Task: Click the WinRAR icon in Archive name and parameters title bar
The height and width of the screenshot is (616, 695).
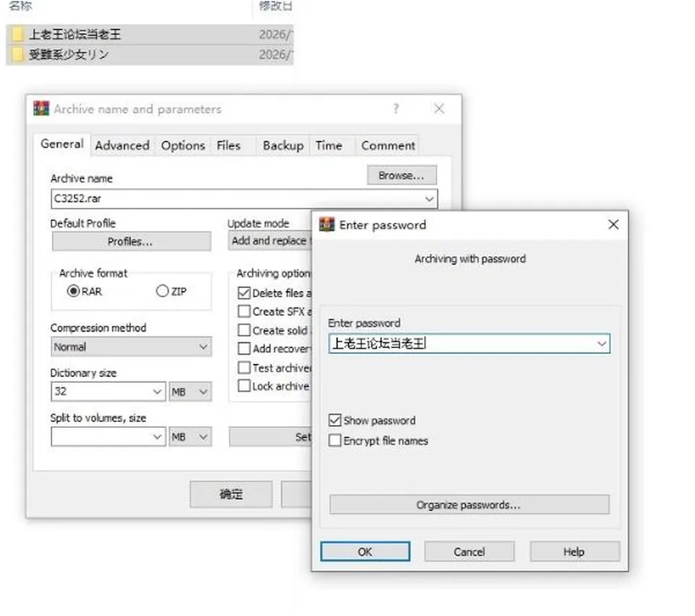Action: point(41,109)
